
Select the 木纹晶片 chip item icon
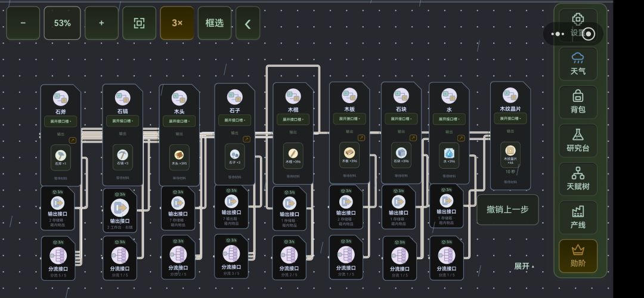coord(510,150)
